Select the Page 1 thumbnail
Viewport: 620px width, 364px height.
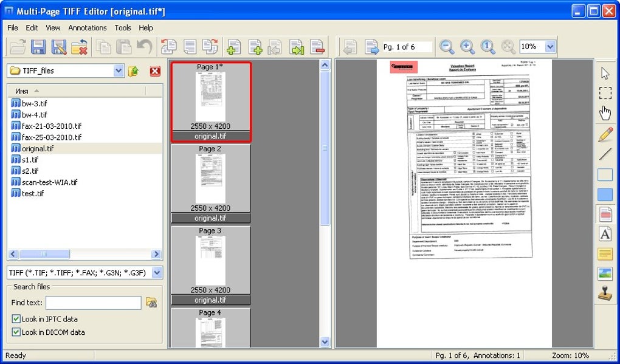click(211, 102)
